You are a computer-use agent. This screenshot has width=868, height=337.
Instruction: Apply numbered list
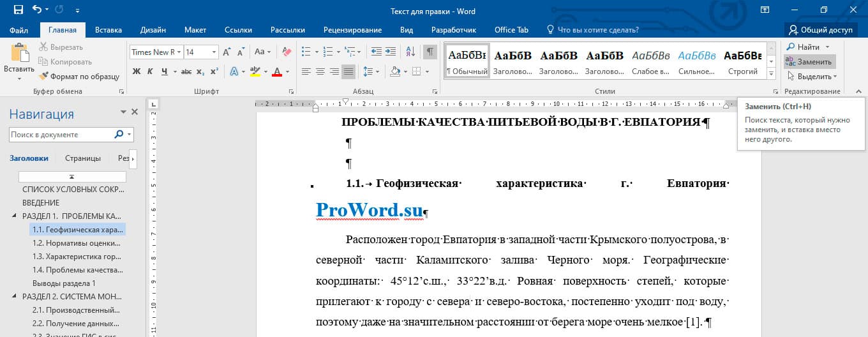[327, 52]
